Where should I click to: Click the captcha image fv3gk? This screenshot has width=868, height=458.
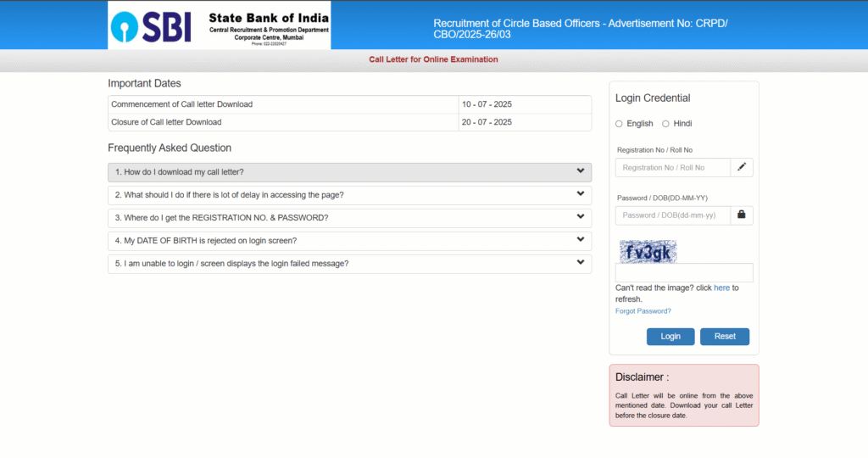click(x=648, y=252)
